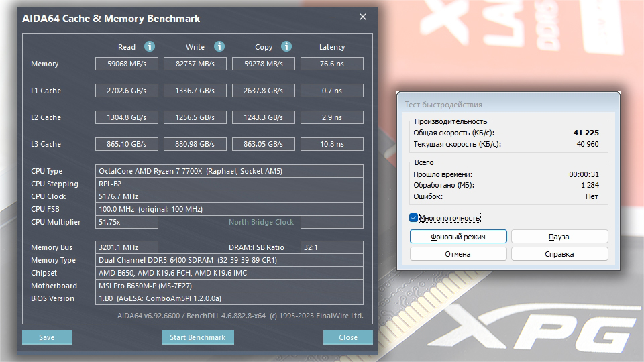Image resolution: width=644 pixels, height=362 pixels.
Task: Click the Close button in AIDA64
Action: click(x=348, y=337)
